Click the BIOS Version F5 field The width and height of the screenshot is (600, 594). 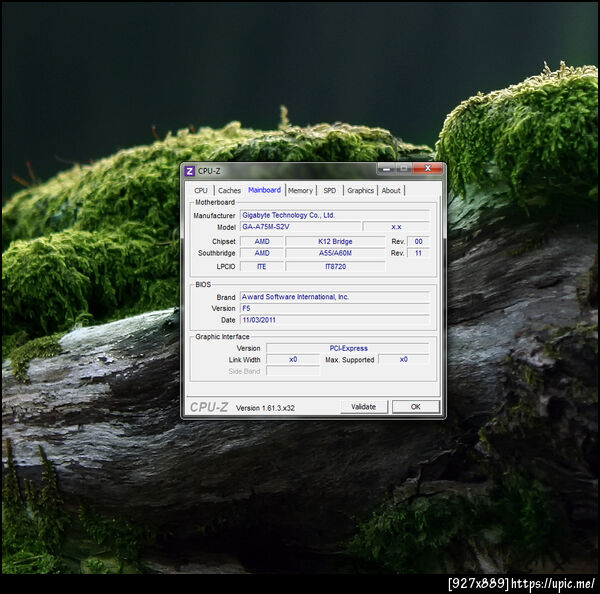(335, 308)
